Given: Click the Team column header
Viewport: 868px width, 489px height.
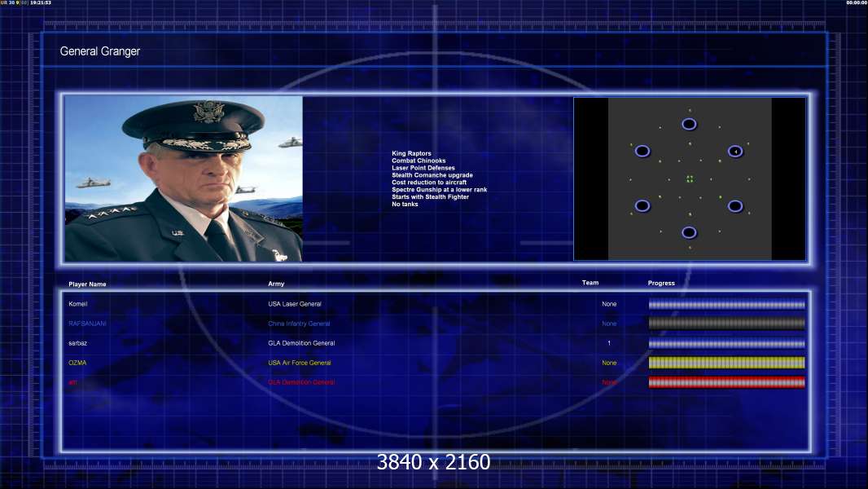Looking at the screenshot, I should (x=590, y=283).
